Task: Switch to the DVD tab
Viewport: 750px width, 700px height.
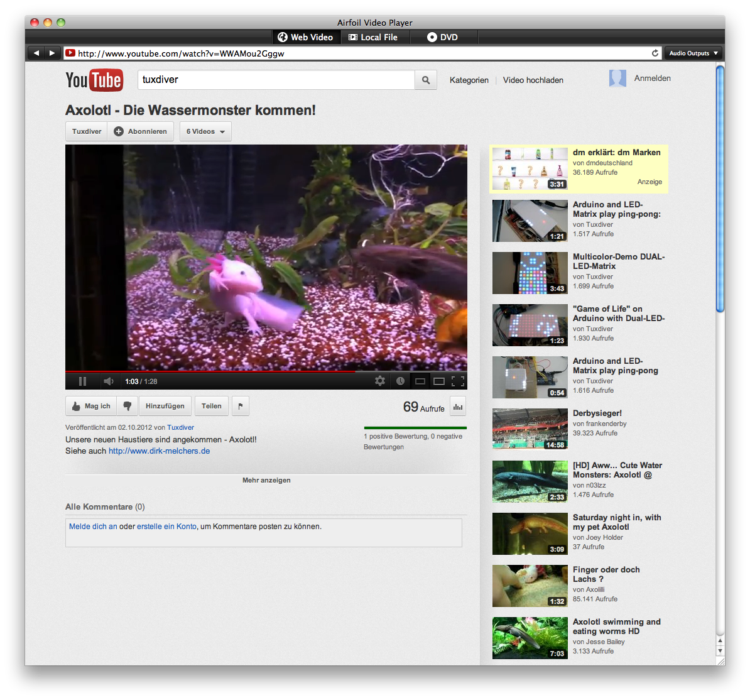Action: click(x=442, y=37)
